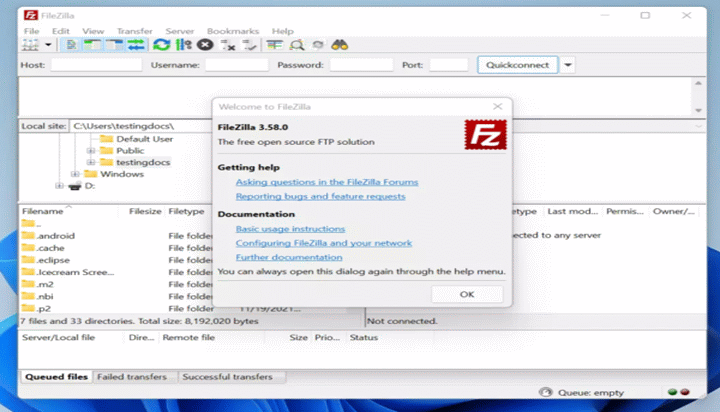Click the parent directory '..' folder icon
The height and width of the screenshot is (412, 720).
click(28, 224)
